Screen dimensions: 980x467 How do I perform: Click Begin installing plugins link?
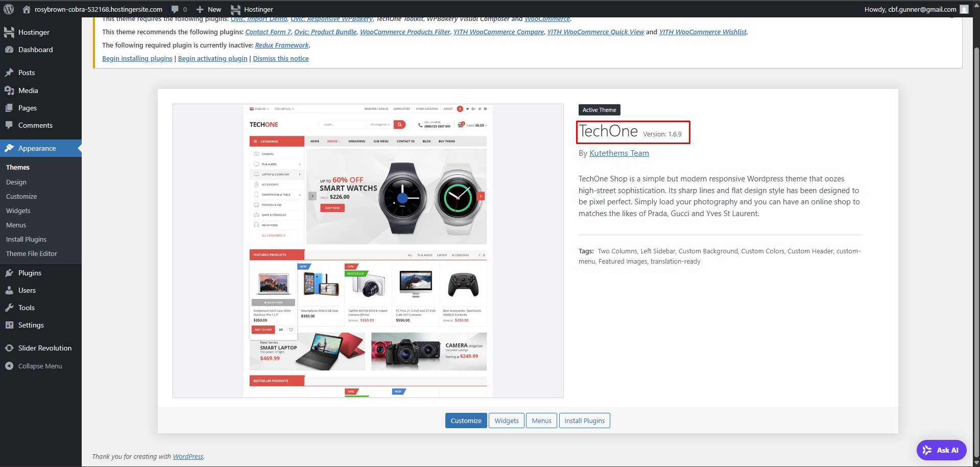[137, 58]
